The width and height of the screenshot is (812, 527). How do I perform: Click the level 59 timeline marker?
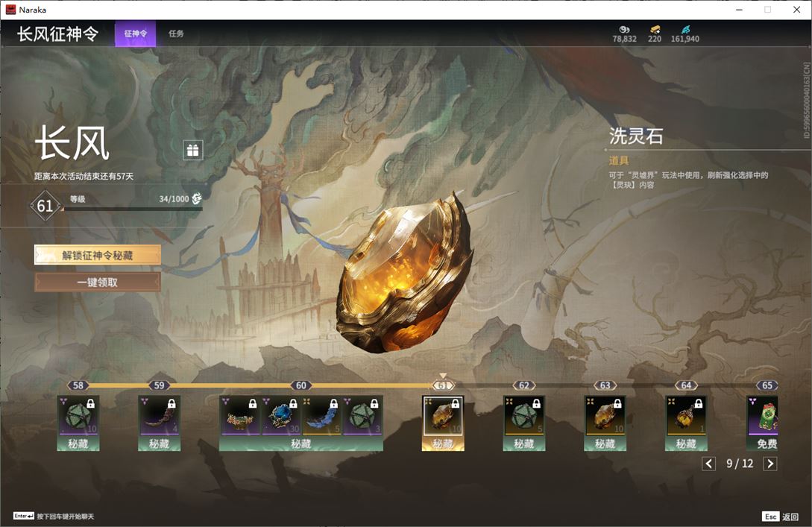click(x=159, y=385)
